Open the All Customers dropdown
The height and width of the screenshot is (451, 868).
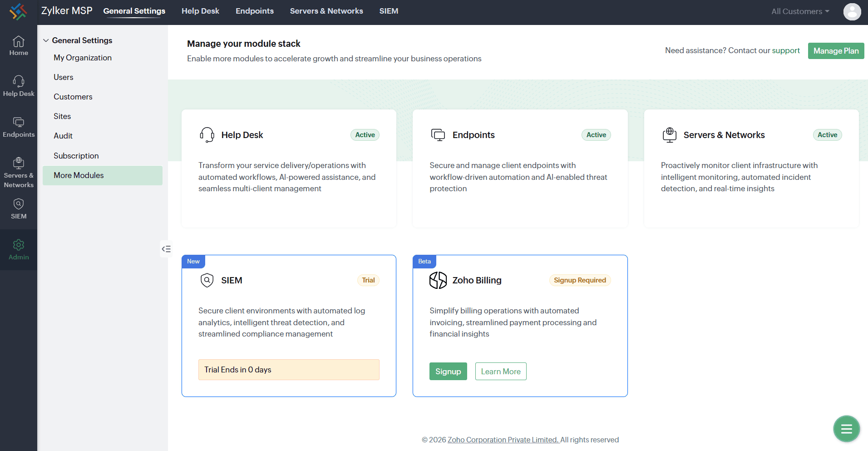[x=800, y=11]
